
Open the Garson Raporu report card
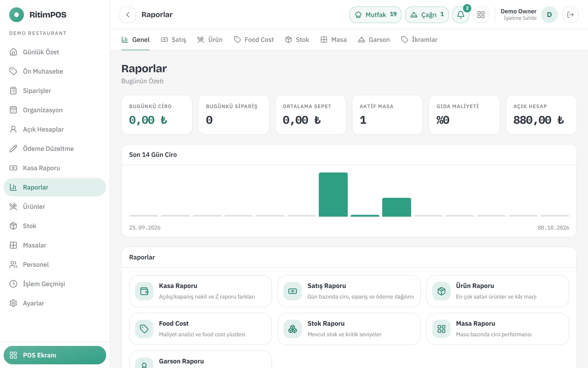[201, 359]
